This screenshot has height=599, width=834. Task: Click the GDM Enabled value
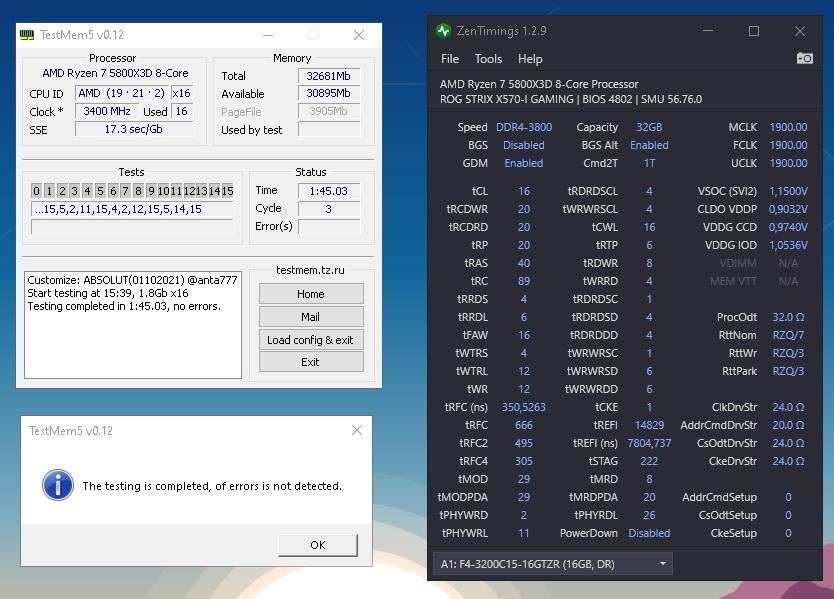524,163
